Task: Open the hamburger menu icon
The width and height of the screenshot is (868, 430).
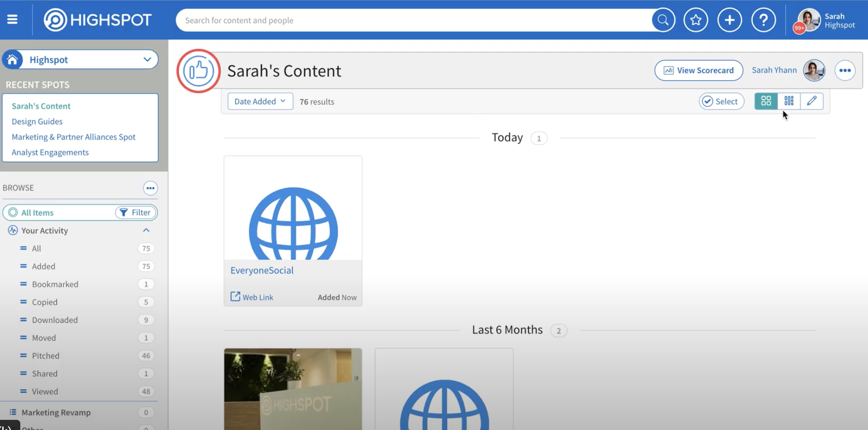Action: [x=12, y=19]
